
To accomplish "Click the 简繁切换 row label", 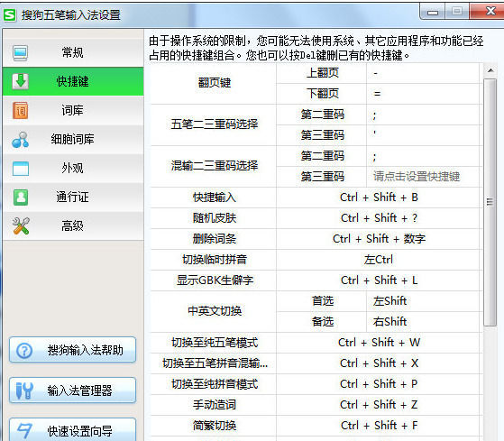I will pos(215,426).
